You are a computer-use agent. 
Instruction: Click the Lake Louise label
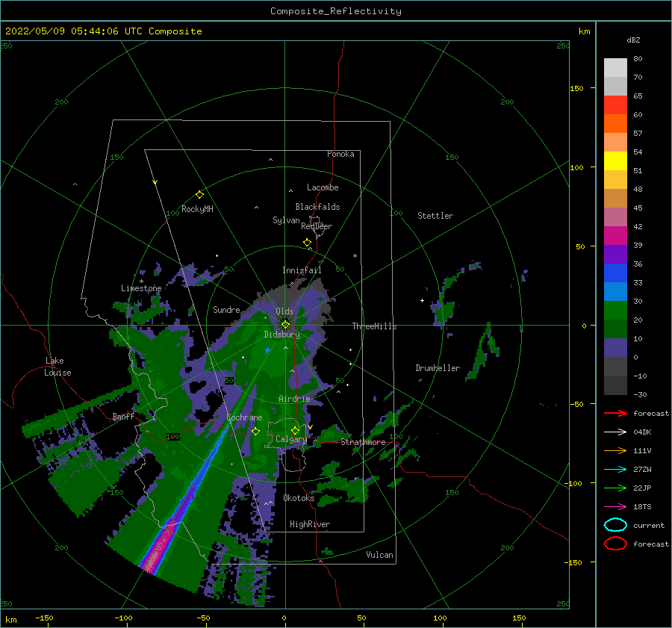pyautogui.click(x=57, y=367)
